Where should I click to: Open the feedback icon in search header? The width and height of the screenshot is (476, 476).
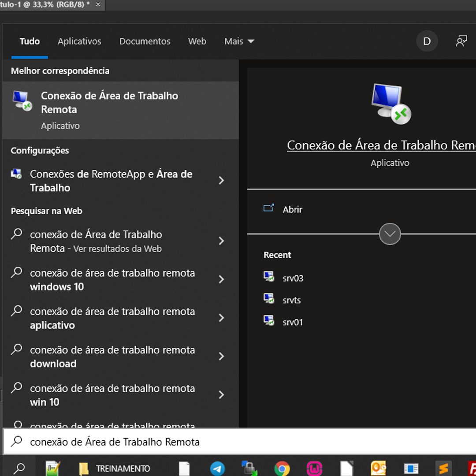click(461, 41)
